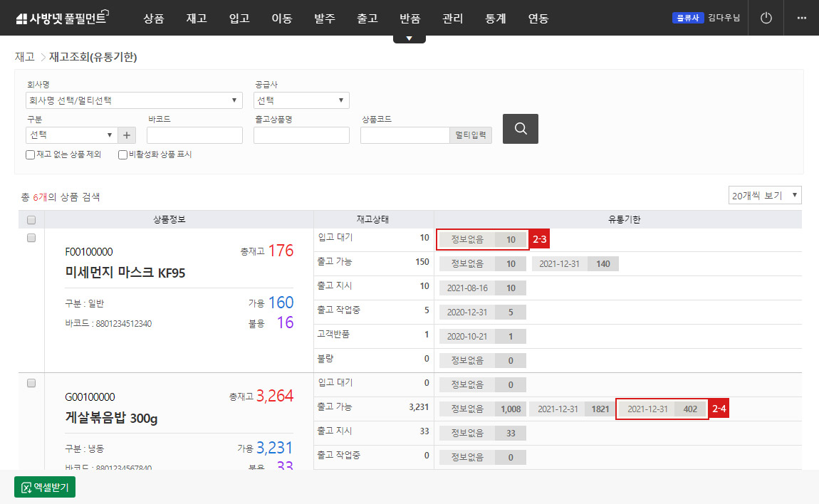Screen dimensions: 819x504
Task: Add a 구분 filter with the plus icon
Action: pos(127,135)
